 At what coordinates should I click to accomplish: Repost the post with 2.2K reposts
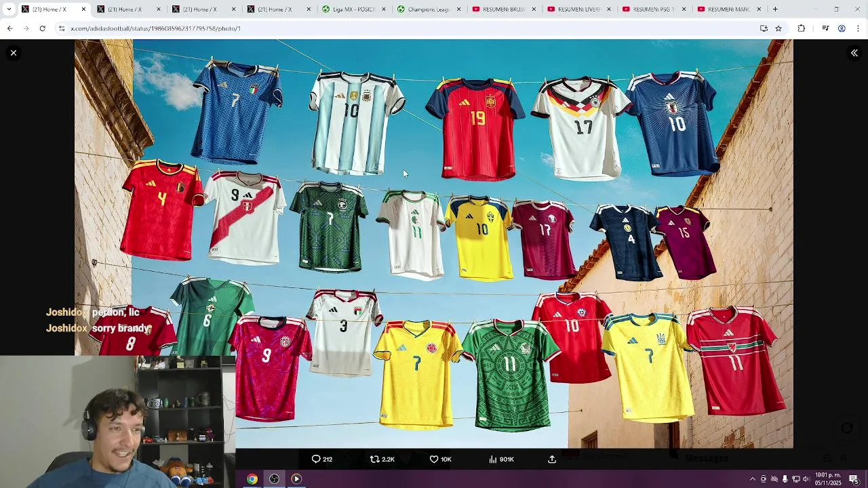click(x=382, y=459)
